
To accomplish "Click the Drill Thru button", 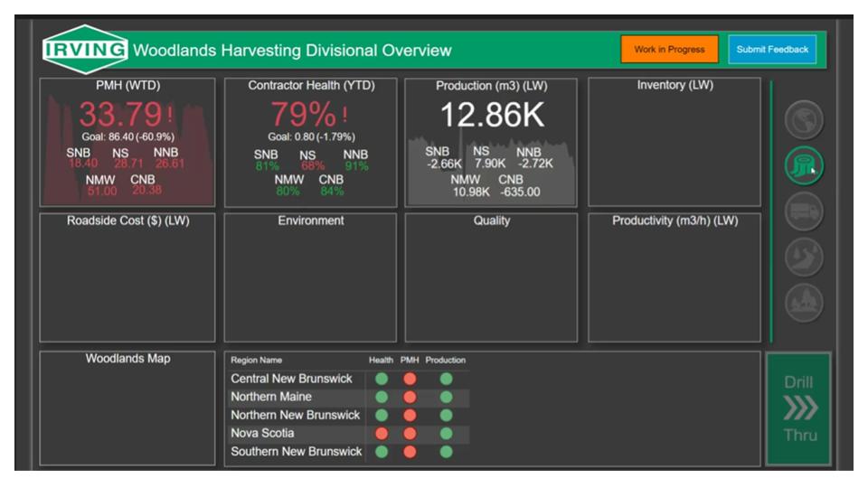I will pos(798,408).
